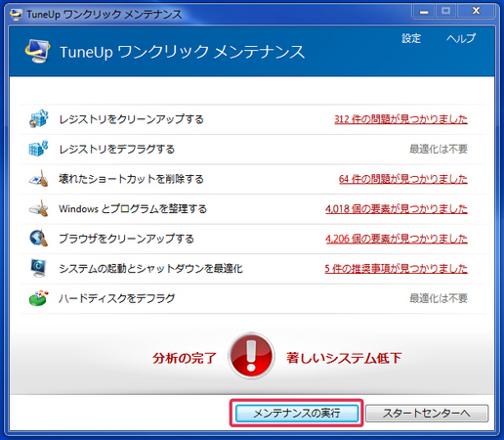Open the 4,018 個の要素が見つかりました link
Image resolution: width=504 pixels, height=440 pixels.
tap(397, 208)
